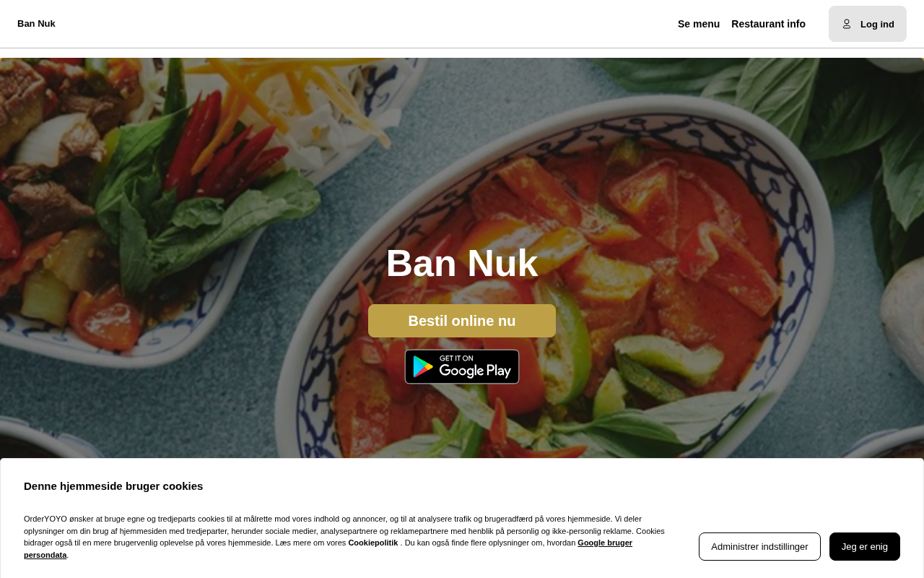Click the Denne hjemmeside bruger cookies heading
The width and height of the screenshot is (924, 578).
tap(113, 486)
